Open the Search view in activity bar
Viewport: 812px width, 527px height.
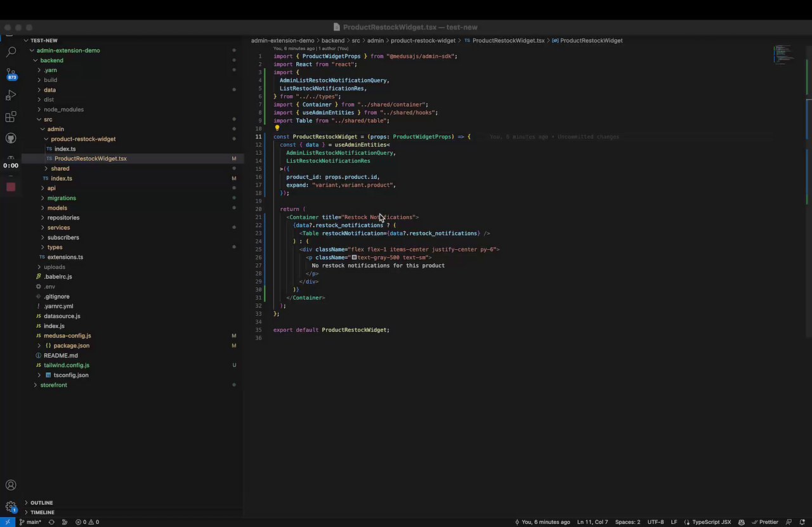pyautogui.click(x=11, y=52)
